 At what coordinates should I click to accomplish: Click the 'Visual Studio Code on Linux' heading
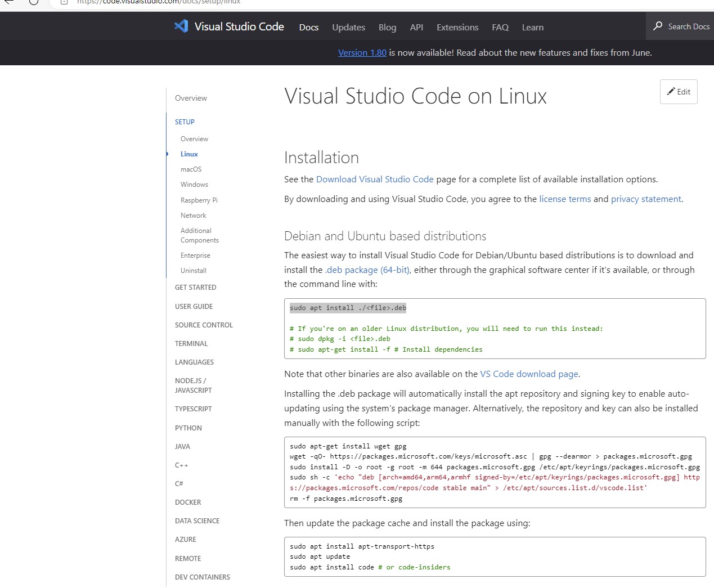pos(415,96)
